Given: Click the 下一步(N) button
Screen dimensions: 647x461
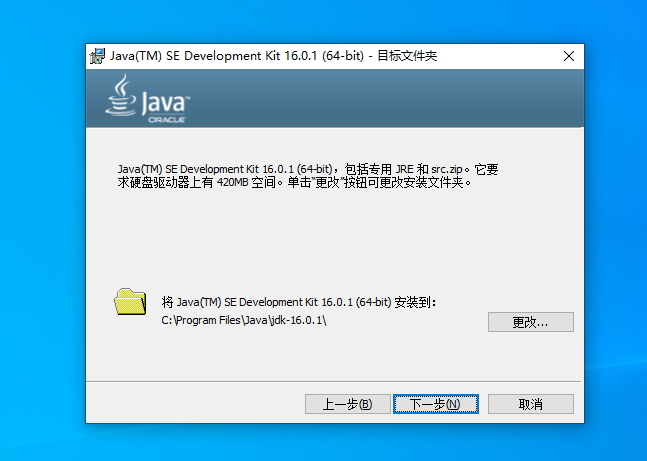Looking at the screenshot, I should pos(436,404).
